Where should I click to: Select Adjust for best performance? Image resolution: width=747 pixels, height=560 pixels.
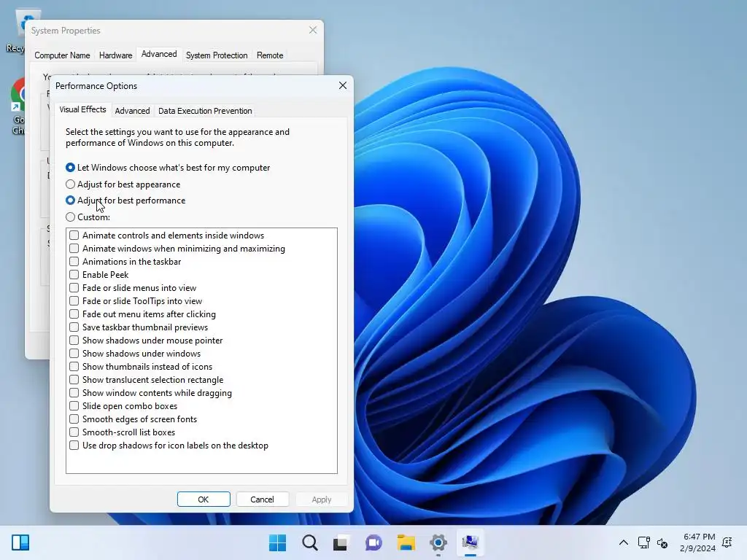tap(125, 201)
